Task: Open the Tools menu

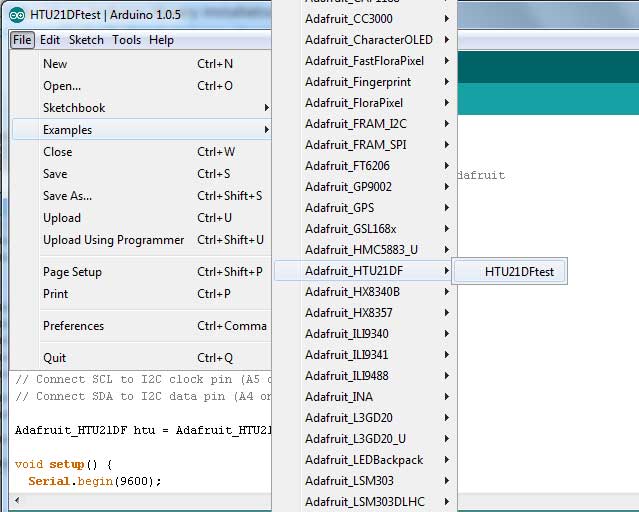Action: [126, 40]
